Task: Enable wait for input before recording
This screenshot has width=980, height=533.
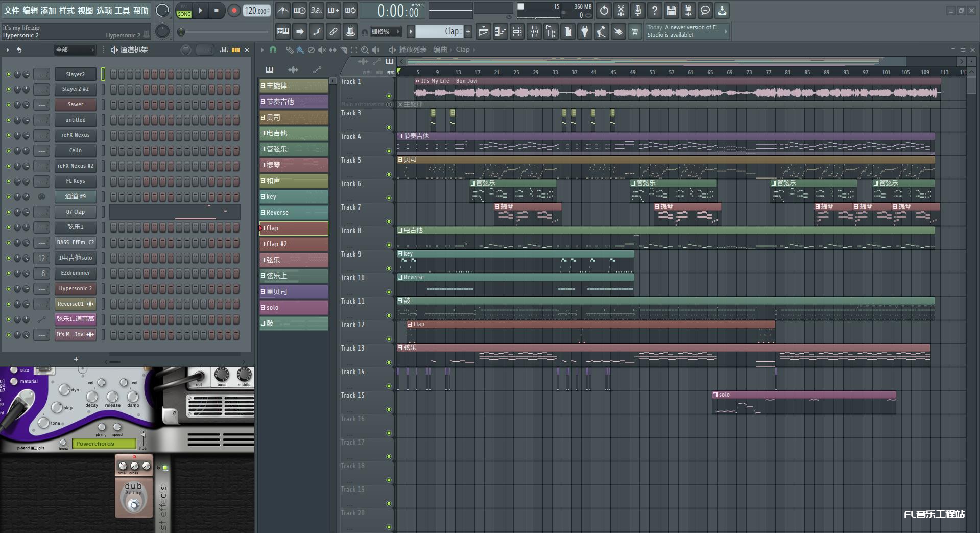Action: (x=300, y=10)
